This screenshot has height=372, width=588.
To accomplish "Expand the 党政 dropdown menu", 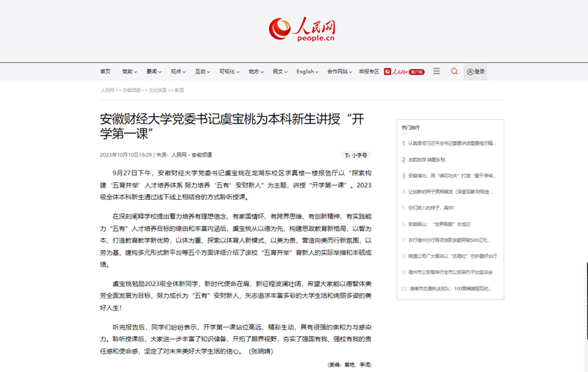I will tap(129, 71).
